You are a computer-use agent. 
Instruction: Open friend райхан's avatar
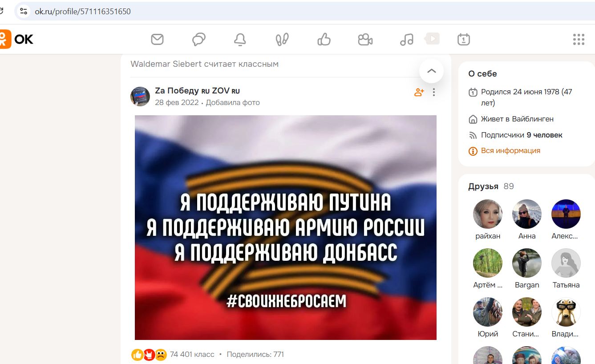(x=488, y=214)
